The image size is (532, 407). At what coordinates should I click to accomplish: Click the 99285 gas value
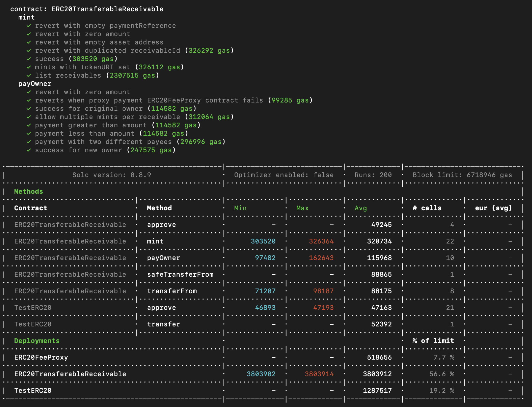290,100
